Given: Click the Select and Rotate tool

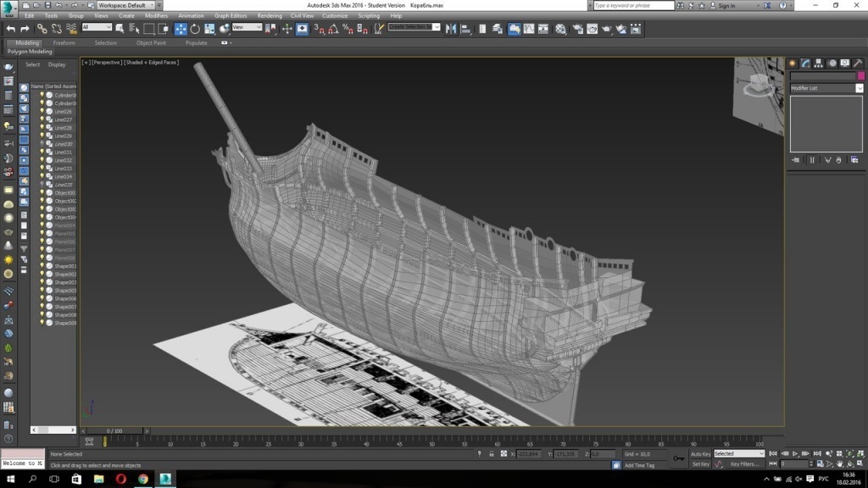Looking at the screenshot, I should point(195,29).
